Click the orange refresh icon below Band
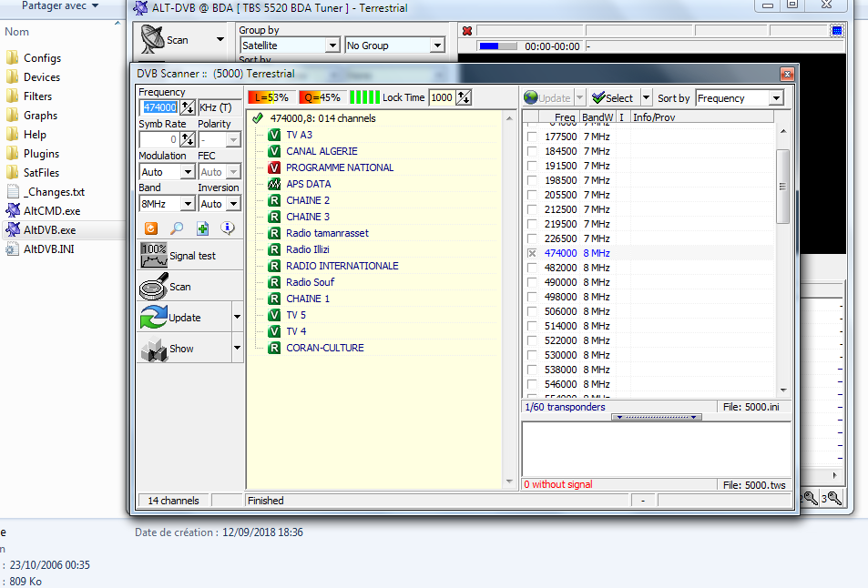868x588 pixels. tap(151, 228)
